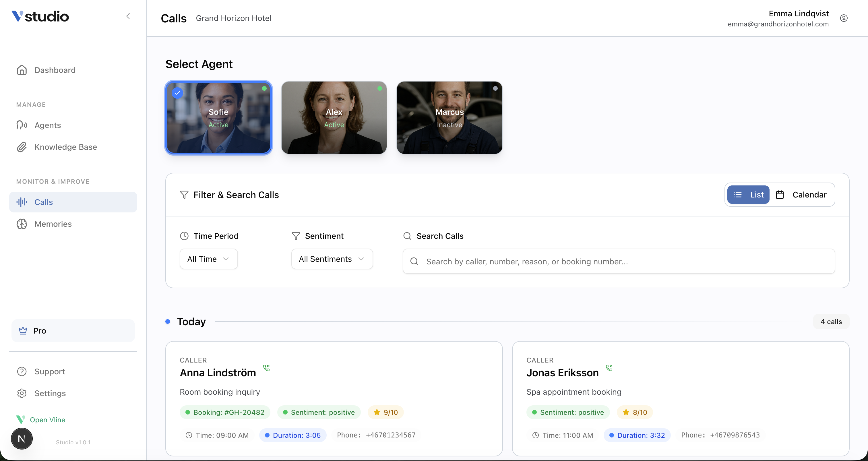
Task: Open the Calls section
Action: pos(43,202)
